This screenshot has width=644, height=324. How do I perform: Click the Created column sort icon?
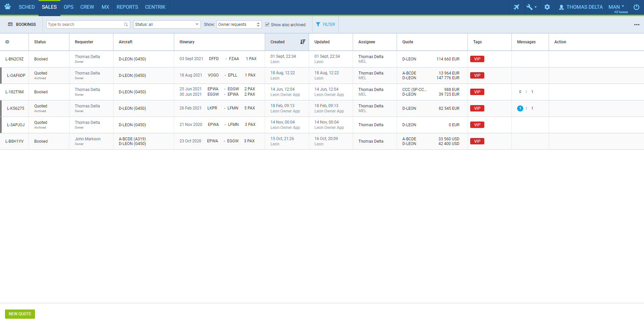click(x=303, y=42)
